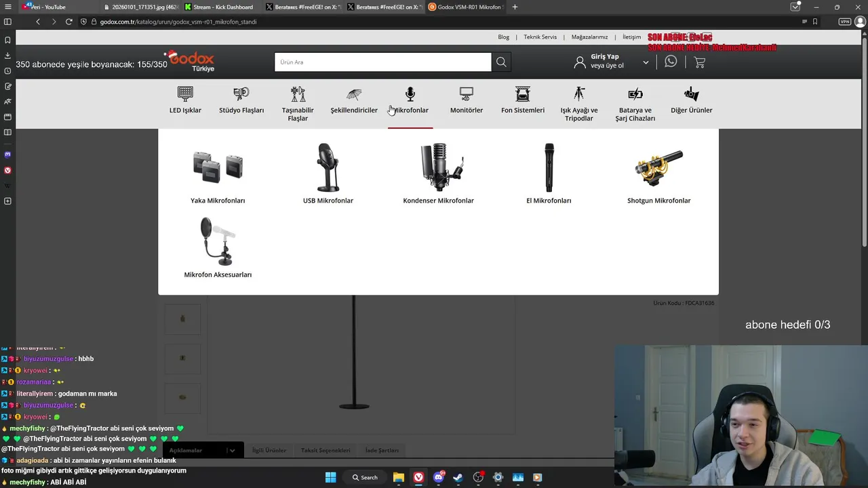Open the Şekillendiriciler category
The height and width of the screenshot is (488, 868).
[354, 100]
